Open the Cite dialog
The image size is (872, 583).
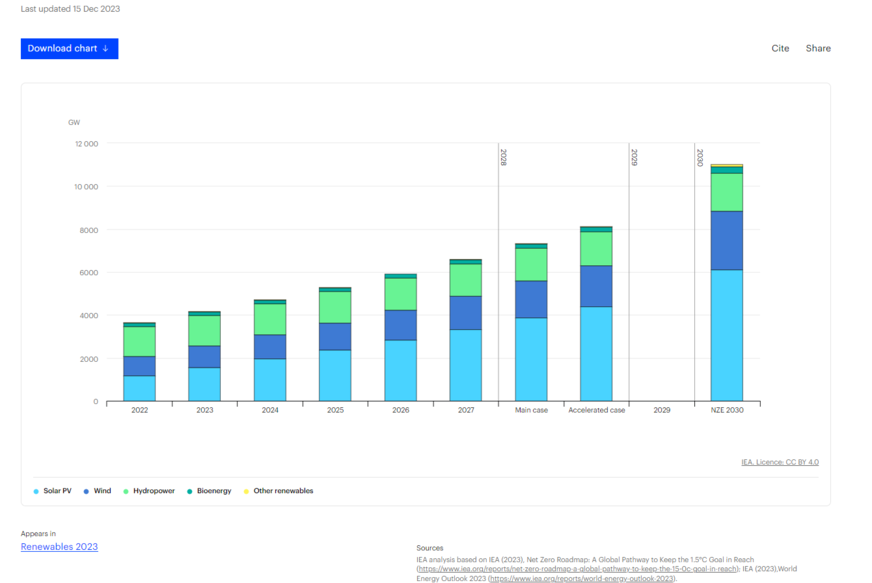[x=780, y=48]
